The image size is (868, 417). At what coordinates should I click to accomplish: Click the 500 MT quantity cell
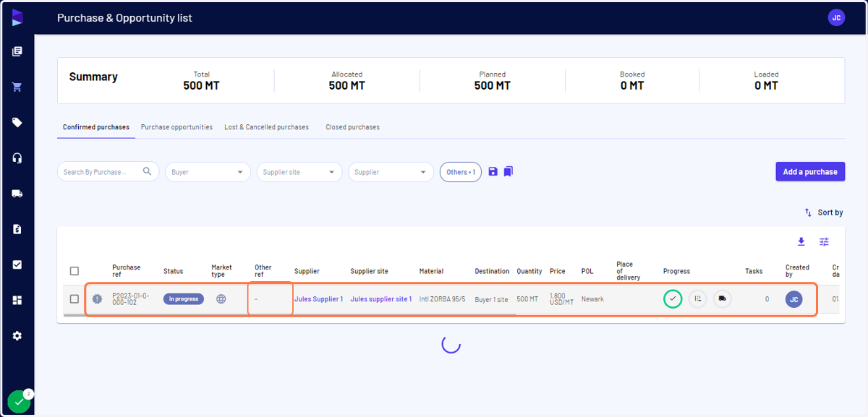527,299
